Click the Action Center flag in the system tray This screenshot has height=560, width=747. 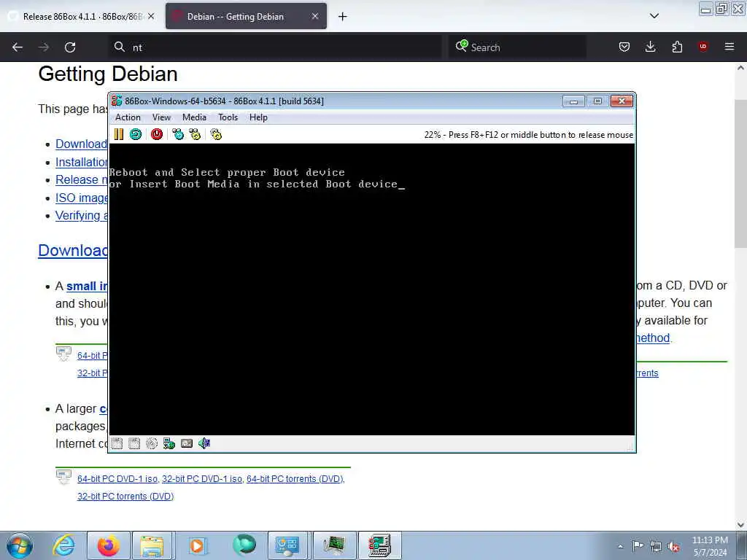(638, 546)
